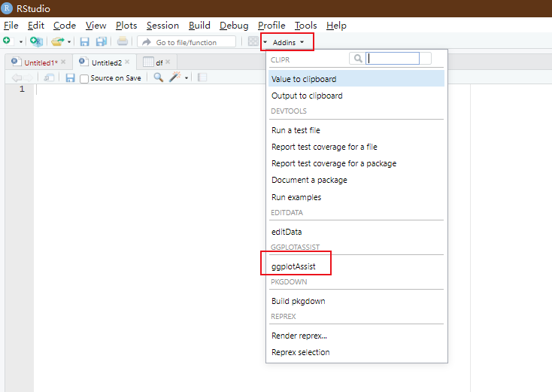Click the addins search field
The image size is (552, 392).
(392, 58)
